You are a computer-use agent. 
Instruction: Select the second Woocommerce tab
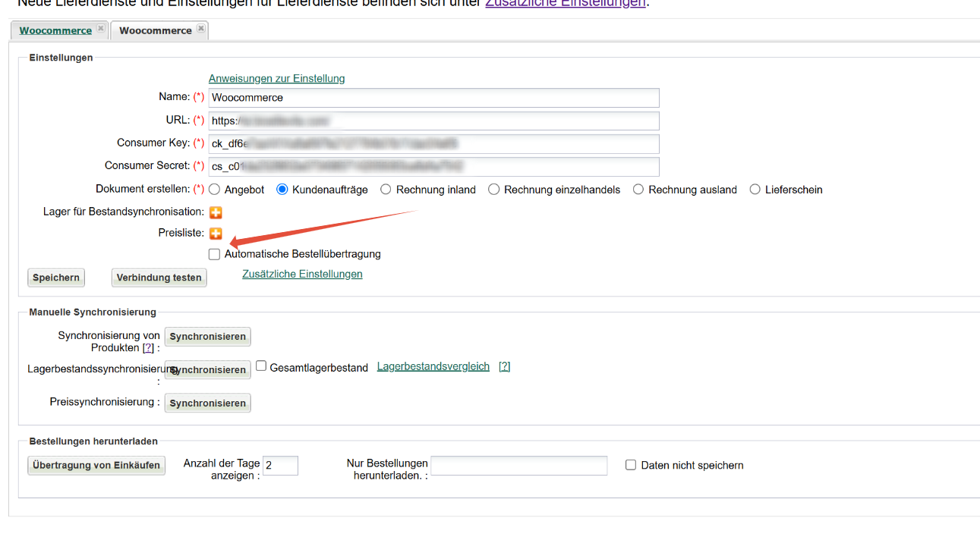(156, 30)
